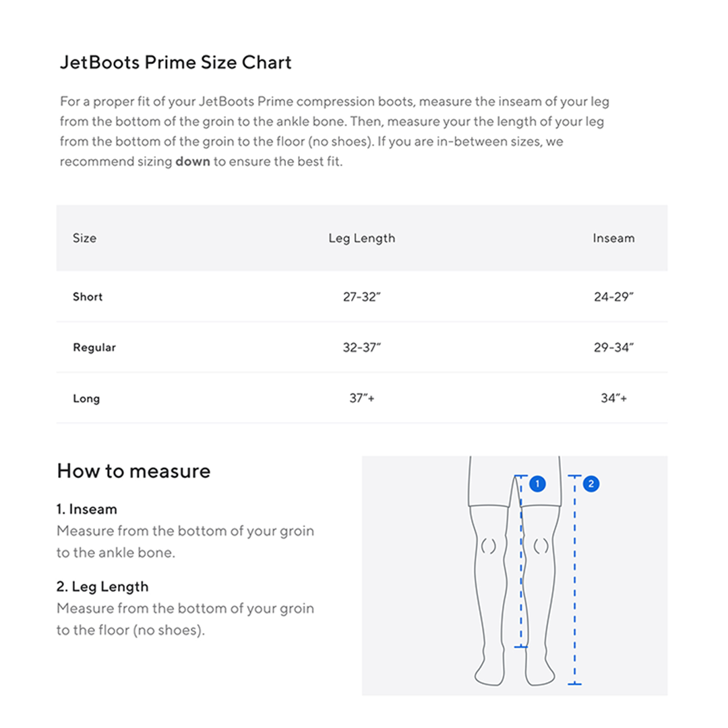Viewport: 728px width, 728px height.
Task: Click the Size column header
Action: (x=84, y=238)
